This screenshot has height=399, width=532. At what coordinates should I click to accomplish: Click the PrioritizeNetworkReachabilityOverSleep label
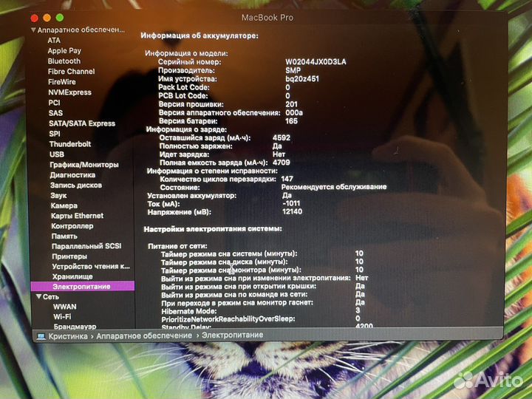228,319
